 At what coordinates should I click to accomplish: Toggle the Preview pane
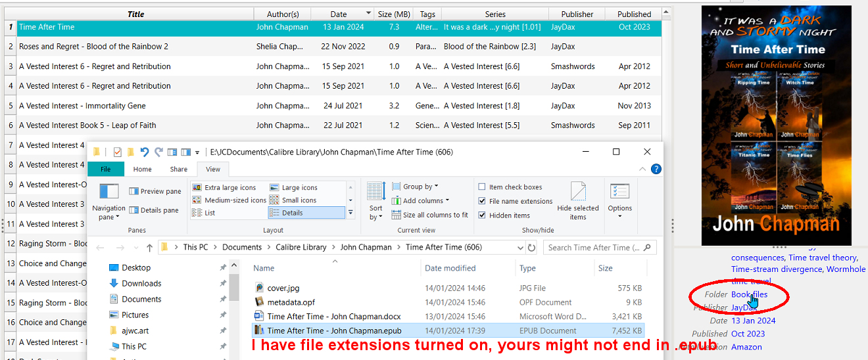pyautogui.click(x=155, y=191)
